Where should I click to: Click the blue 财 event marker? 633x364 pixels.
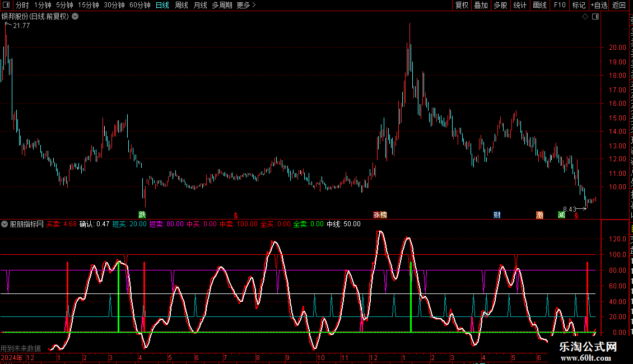point(497,214)
